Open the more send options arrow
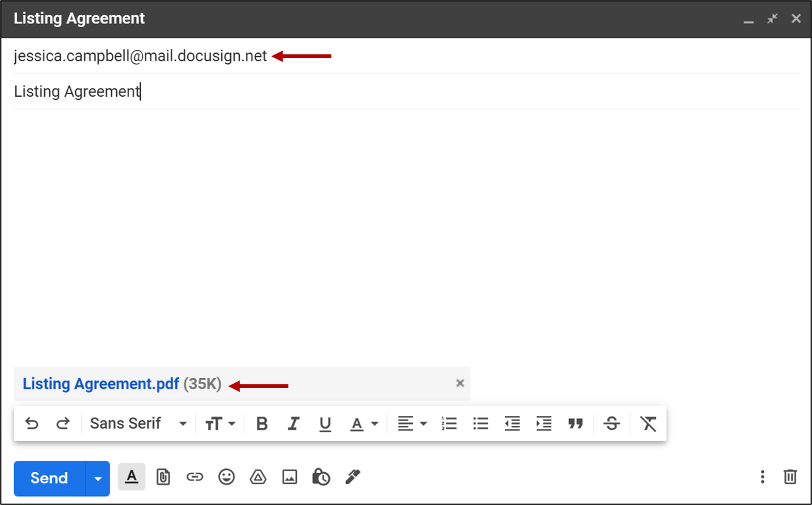Viewport: 812px width, 505px height. [x=98, y=478]
